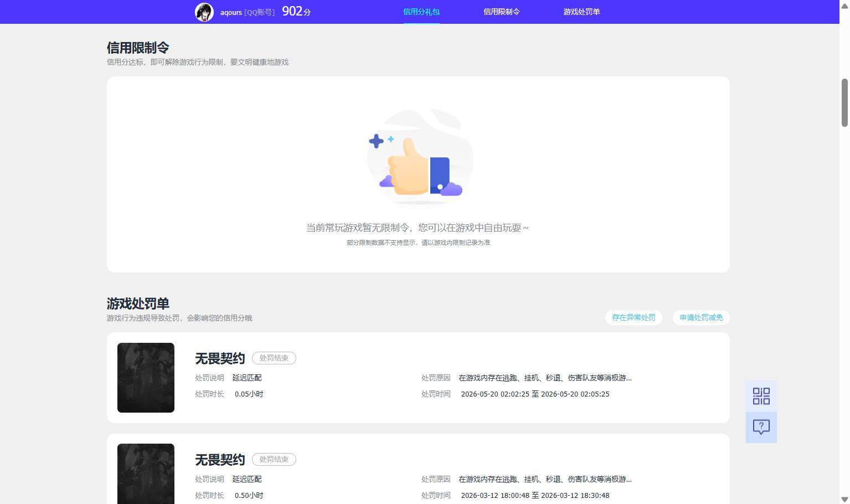The width and height of the screenshot is (850, 504).
Task: Click 无畏契约 title in 2026-05-20 card
Action: (x=220, y=358)
